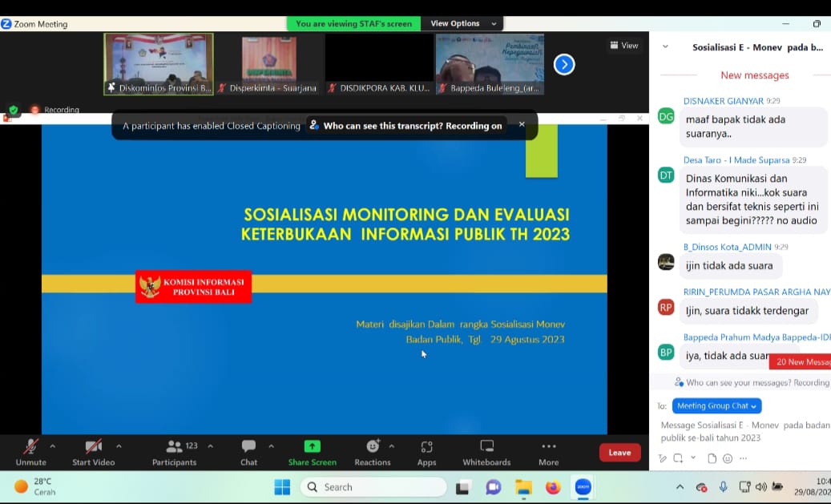Expand audio options arrow beside Unmute

coord(53,446)
